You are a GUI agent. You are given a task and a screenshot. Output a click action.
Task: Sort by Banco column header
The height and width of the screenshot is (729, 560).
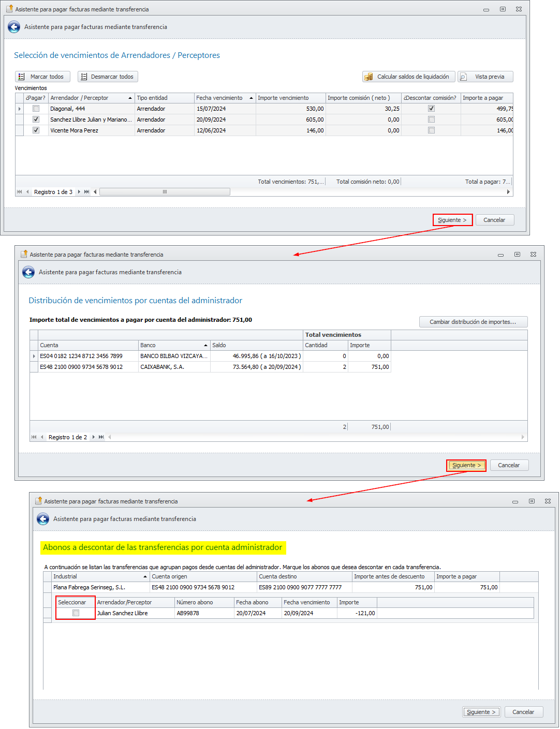click(x=174, y=345)
